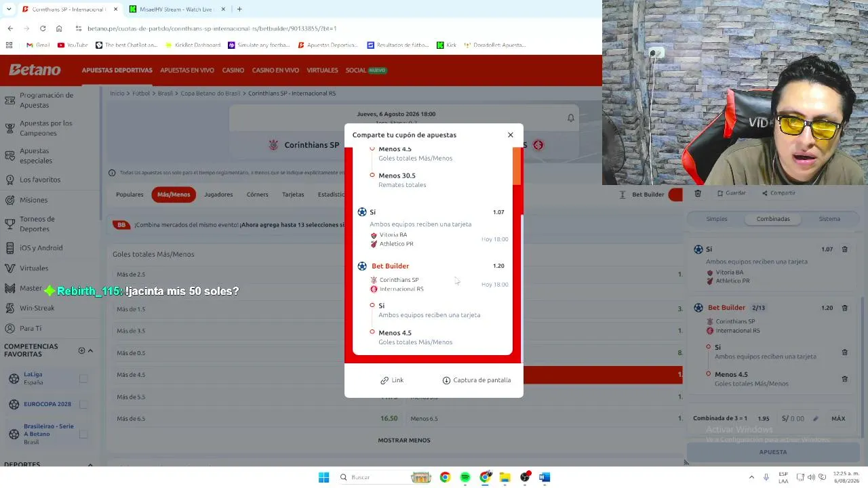Click the screenshot capture icon in share dialog
The height and width of the screenshot is (488, 868).
click(446, 380)
